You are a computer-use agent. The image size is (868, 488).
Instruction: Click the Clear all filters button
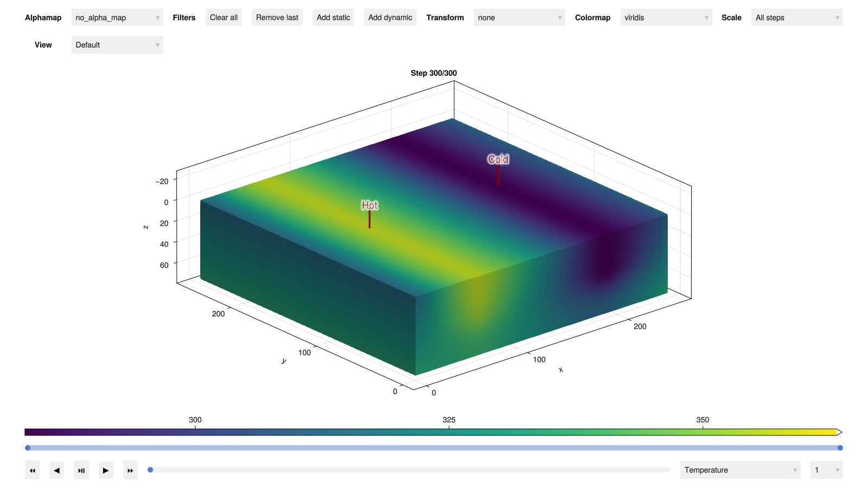224,17
